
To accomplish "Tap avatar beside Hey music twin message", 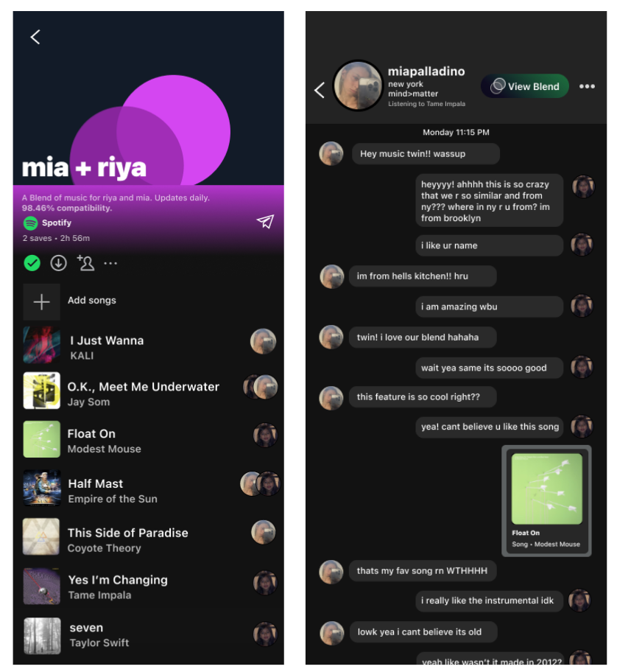I will pyautogui.click(x=331, y=153).
